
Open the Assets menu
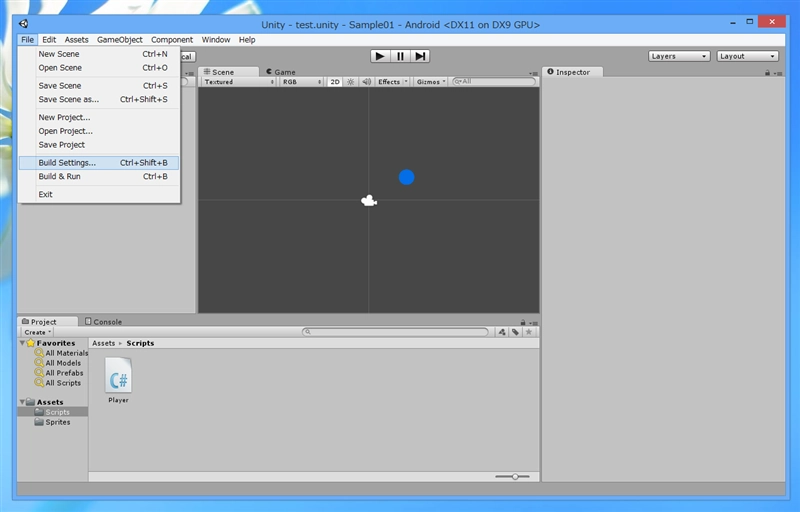77,40
